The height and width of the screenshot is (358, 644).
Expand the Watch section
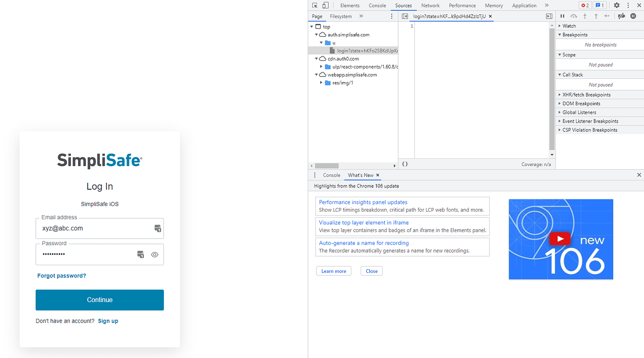600,26
